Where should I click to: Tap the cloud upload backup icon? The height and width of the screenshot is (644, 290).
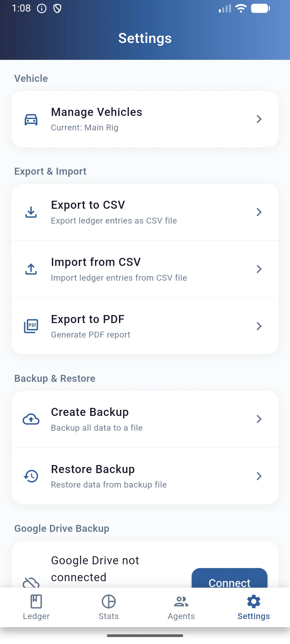click(x=31, y=419)
